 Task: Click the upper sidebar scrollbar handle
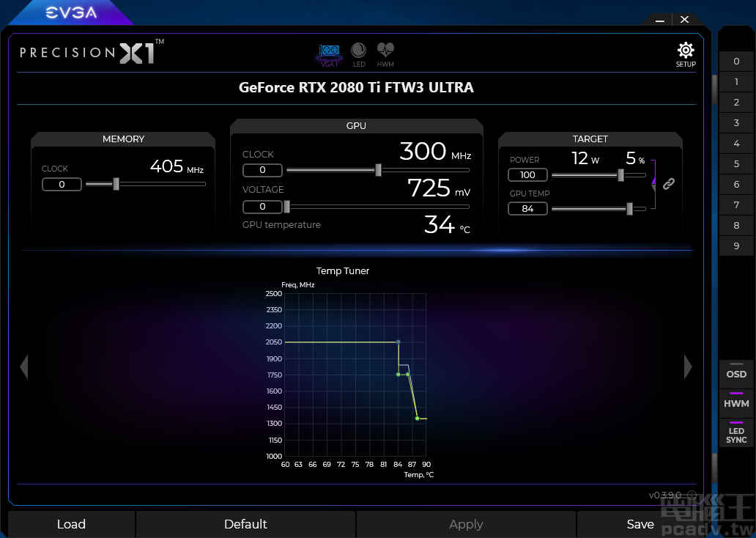point(714,89)
